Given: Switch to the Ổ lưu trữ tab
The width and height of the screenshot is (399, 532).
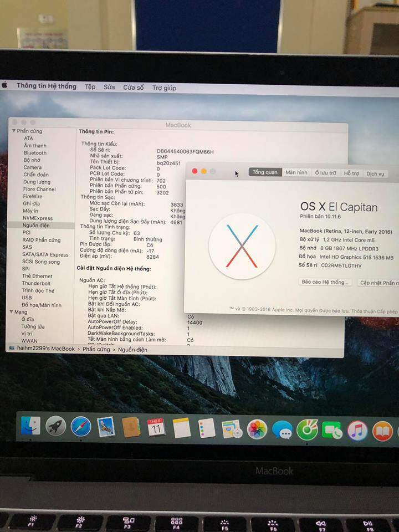Looking at the screenshot, I should (x=325, y=173).
